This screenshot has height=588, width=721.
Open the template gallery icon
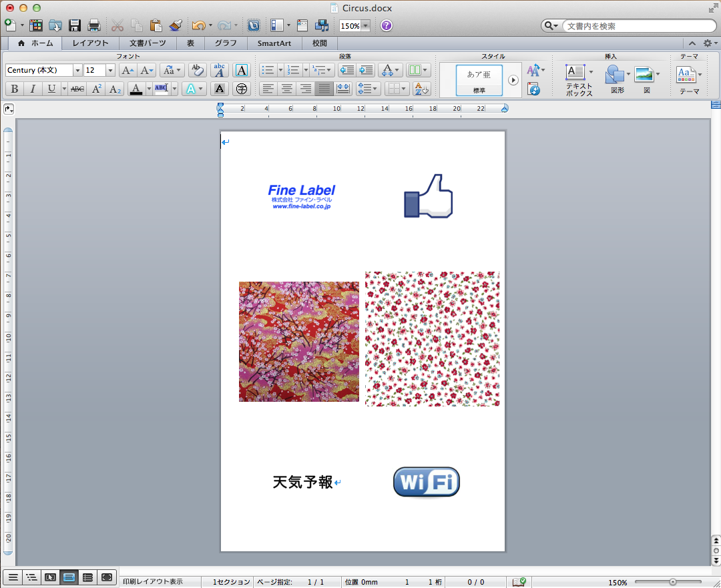[x=36, y=25]
